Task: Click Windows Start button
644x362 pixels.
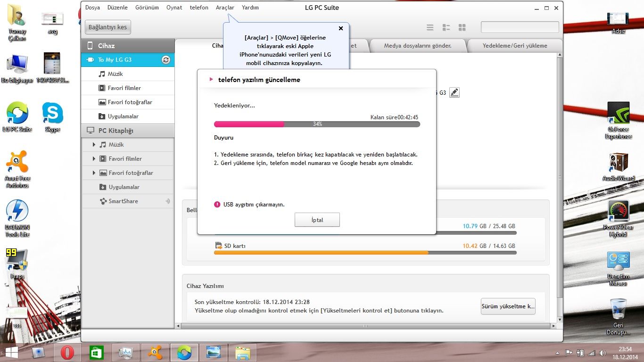Action: [x=11, y=353]
